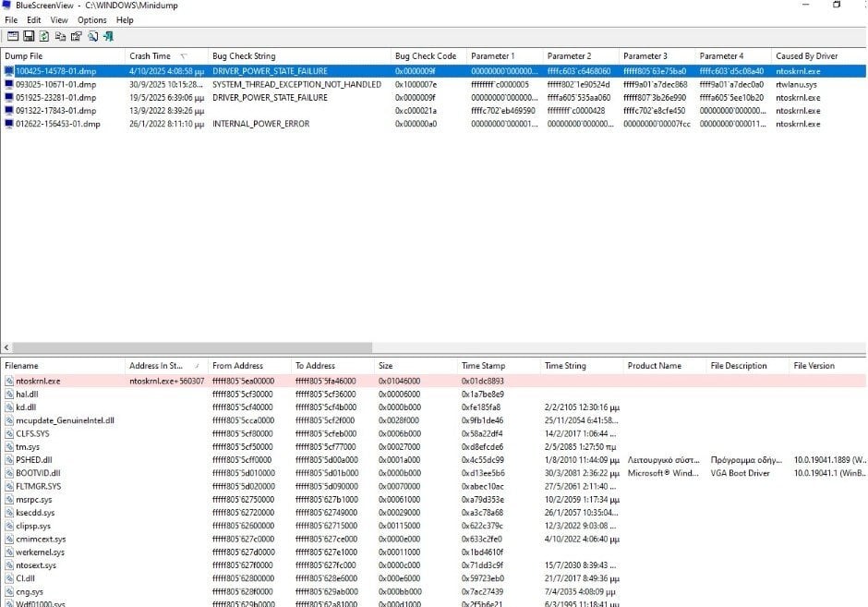Sort the list by Caused By Driver column
The image size is (868, 607).
click(x=806, y=56)
